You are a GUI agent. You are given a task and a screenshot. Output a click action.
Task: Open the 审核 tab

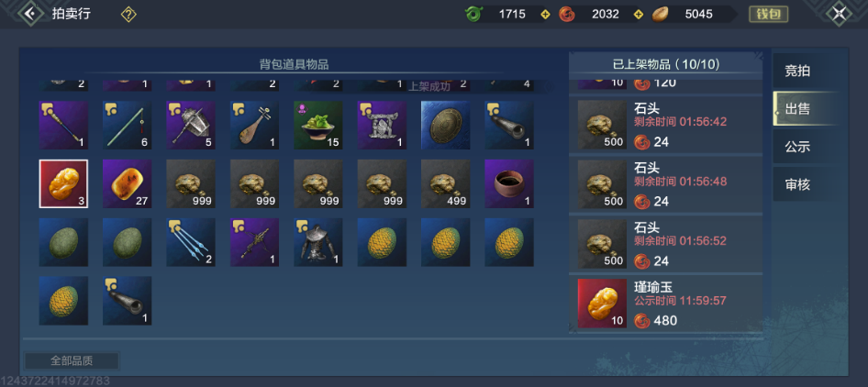pos(799,184)
